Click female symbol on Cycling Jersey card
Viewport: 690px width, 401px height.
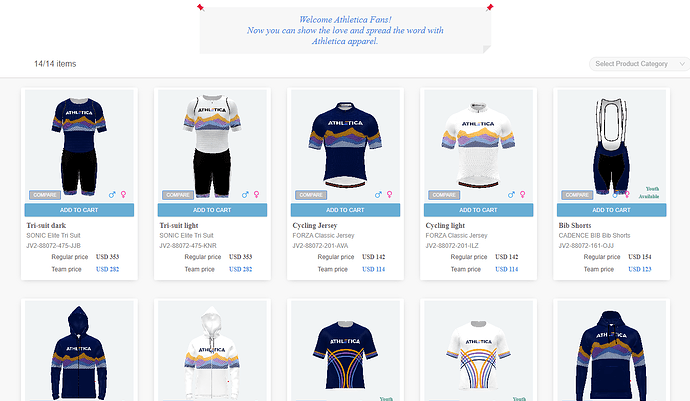(389, 195)
